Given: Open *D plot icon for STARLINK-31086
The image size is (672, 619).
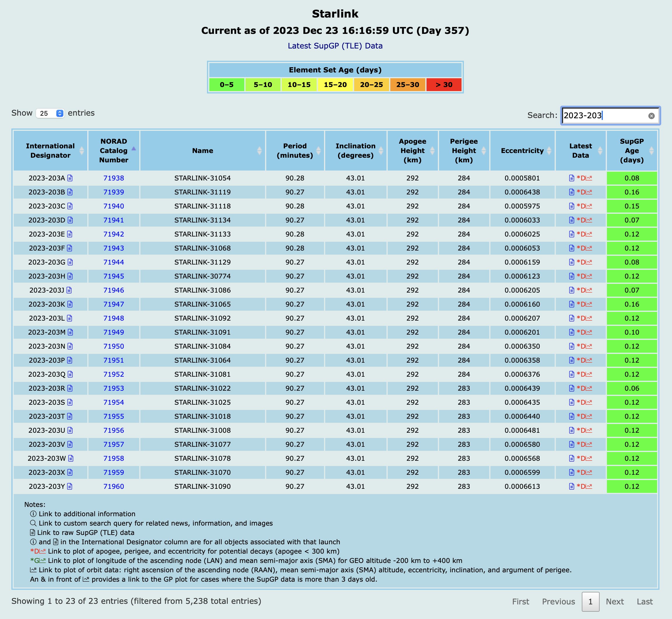Looking at the screenshot, I should click(585, 291).
